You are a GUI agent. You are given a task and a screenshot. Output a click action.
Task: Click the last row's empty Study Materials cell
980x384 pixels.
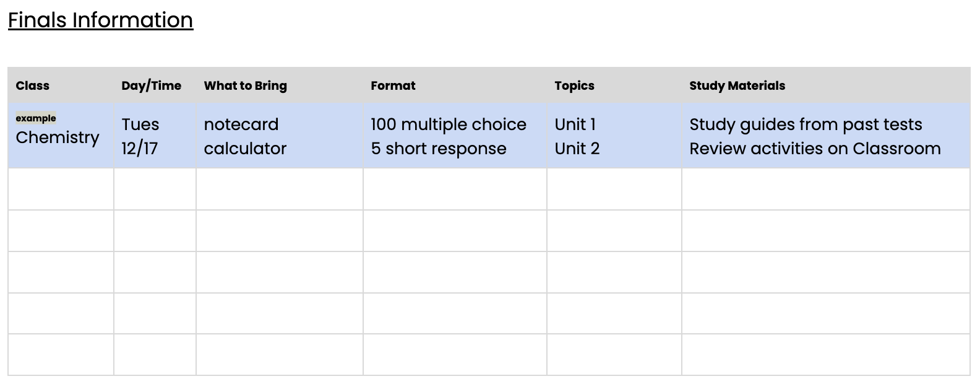[826, 355]
